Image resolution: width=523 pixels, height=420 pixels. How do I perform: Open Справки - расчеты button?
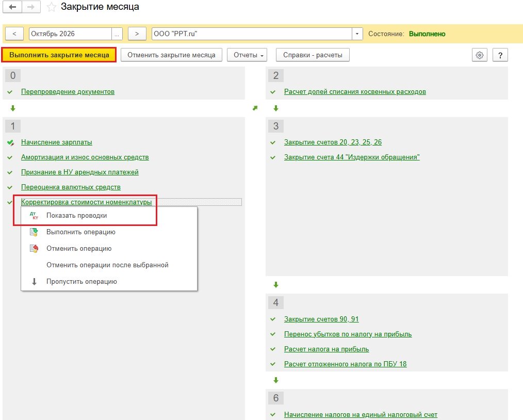313,55
